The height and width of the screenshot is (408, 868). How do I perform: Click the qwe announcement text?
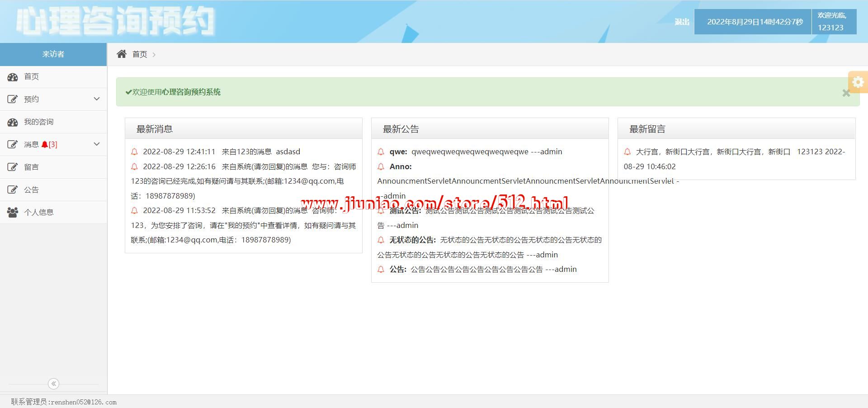pyautogui.click(x=476, y=152)
